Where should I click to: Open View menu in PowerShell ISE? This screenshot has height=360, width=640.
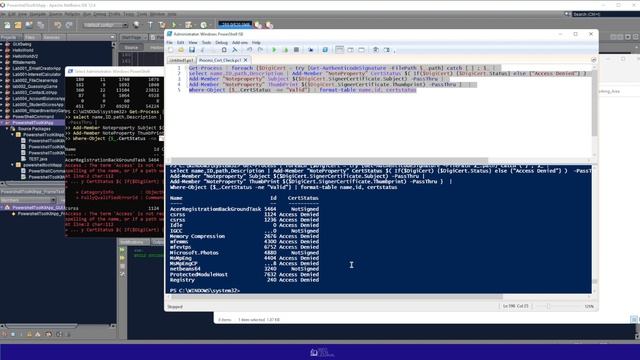[x=193, y=42]
